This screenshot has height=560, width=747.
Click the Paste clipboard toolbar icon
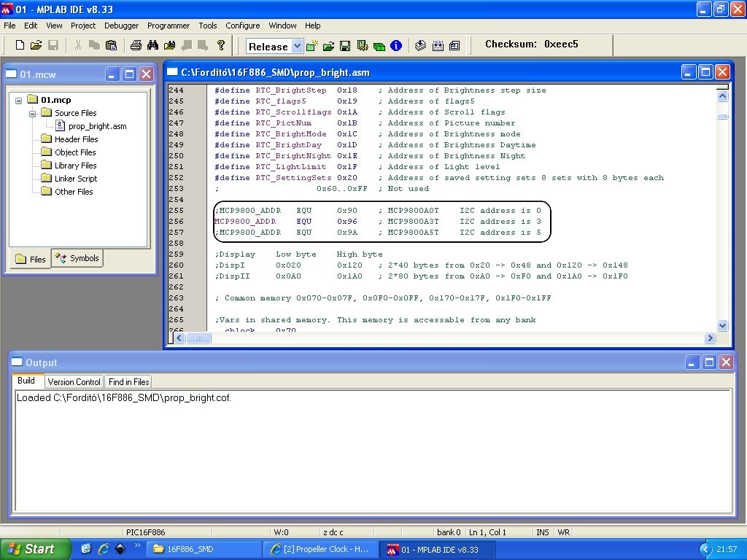(x=111, y=45)
